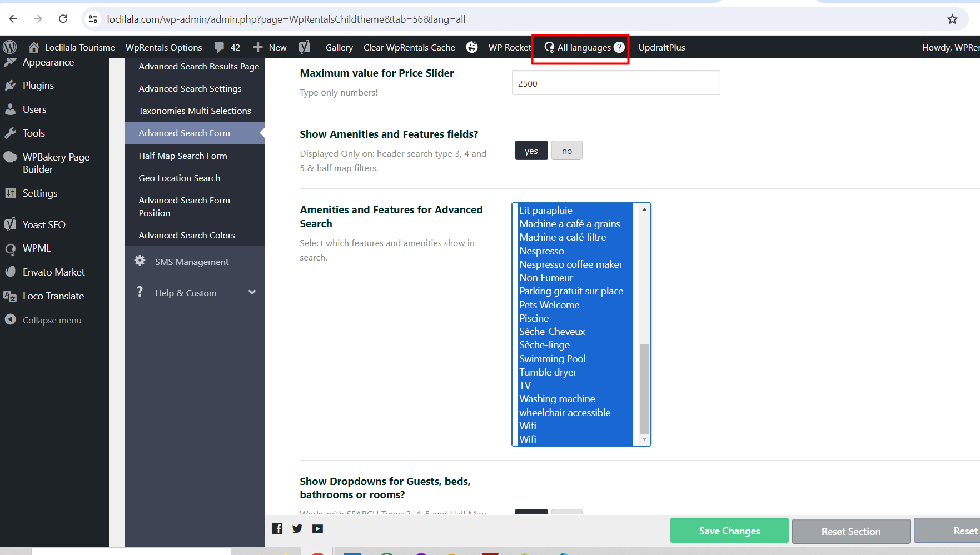Click the Yoast SEO icon in admin bar
The height and width of the screenshot is (555, 980).
304,47
